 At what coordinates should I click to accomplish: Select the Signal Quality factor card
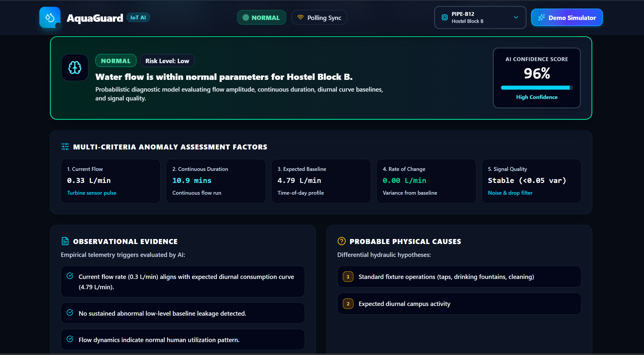[x=532, y=181]
